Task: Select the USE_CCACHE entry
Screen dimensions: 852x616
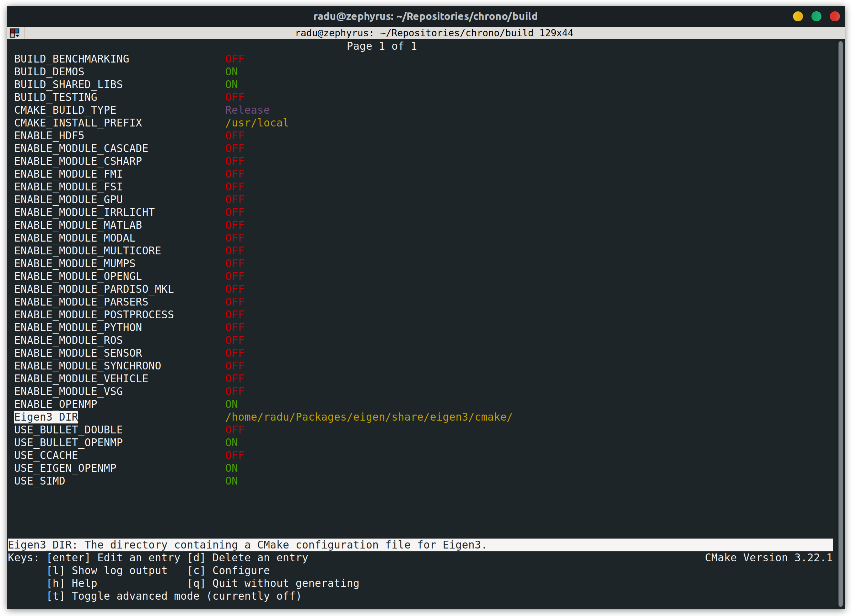Action: coord(46,455)
